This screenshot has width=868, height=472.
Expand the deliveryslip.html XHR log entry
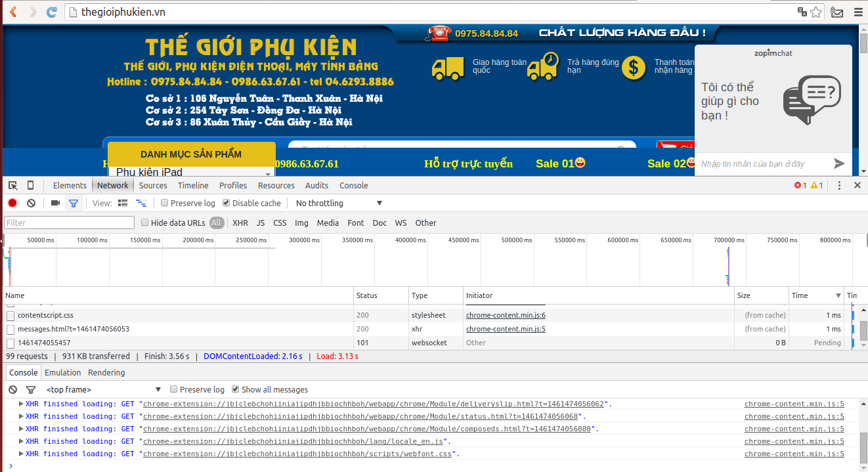click(21, 404)
